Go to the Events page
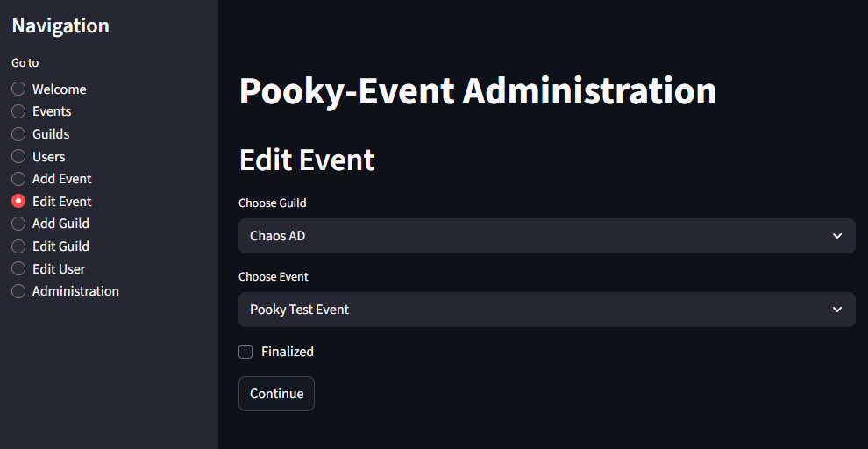Screen dimensions: 868x449 [18, 111]
